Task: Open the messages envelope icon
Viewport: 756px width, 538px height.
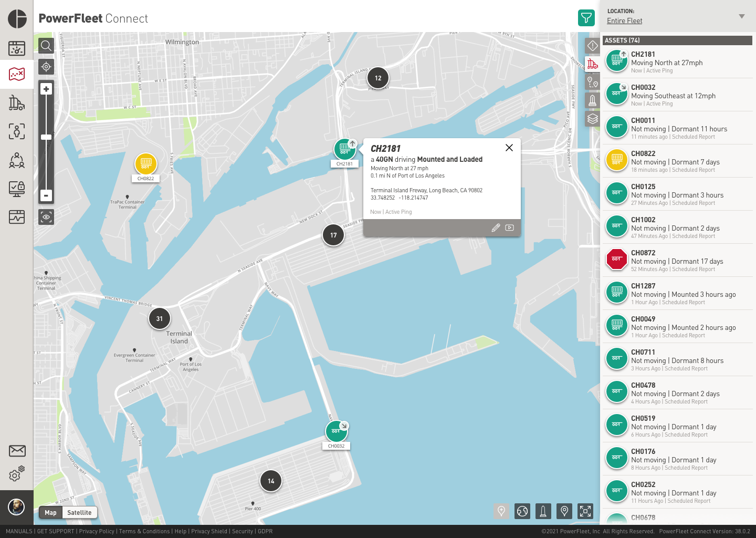Action: tap(17, 450)
